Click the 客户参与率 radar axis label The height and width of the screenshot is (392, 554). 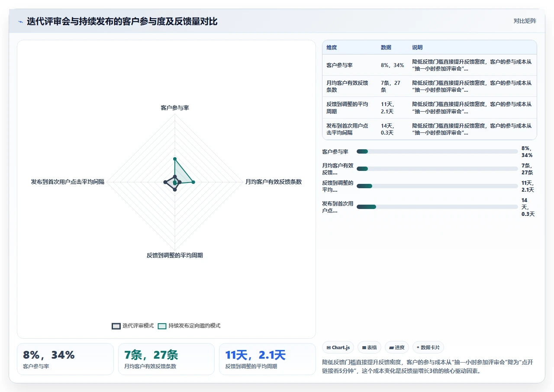click(x=175, y=108)
